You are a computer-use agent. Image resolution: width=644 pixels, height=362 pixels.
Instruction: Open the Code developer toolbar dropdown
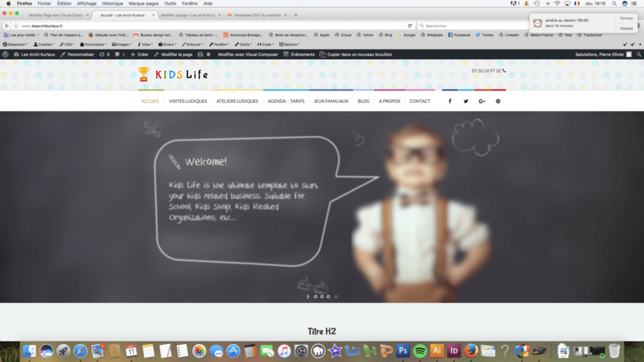point(266,45)
